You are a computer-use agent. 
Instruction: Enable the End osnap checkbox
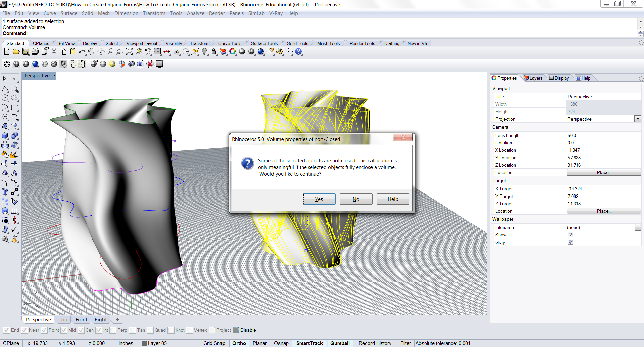click(x=6, y=330)
